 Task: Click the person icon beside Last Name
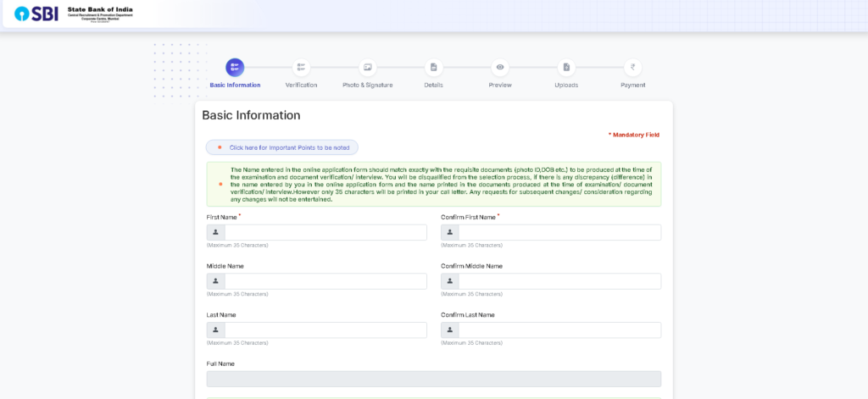pos(216,330)
